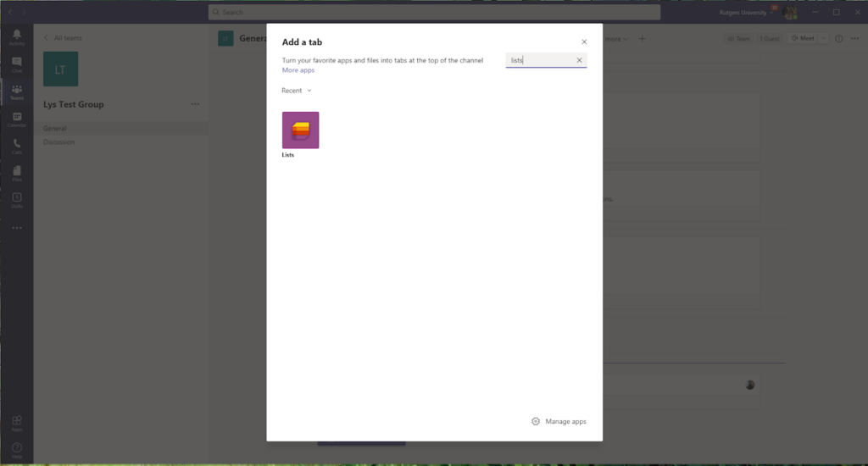Open the Apps store icon

(16, 422)
